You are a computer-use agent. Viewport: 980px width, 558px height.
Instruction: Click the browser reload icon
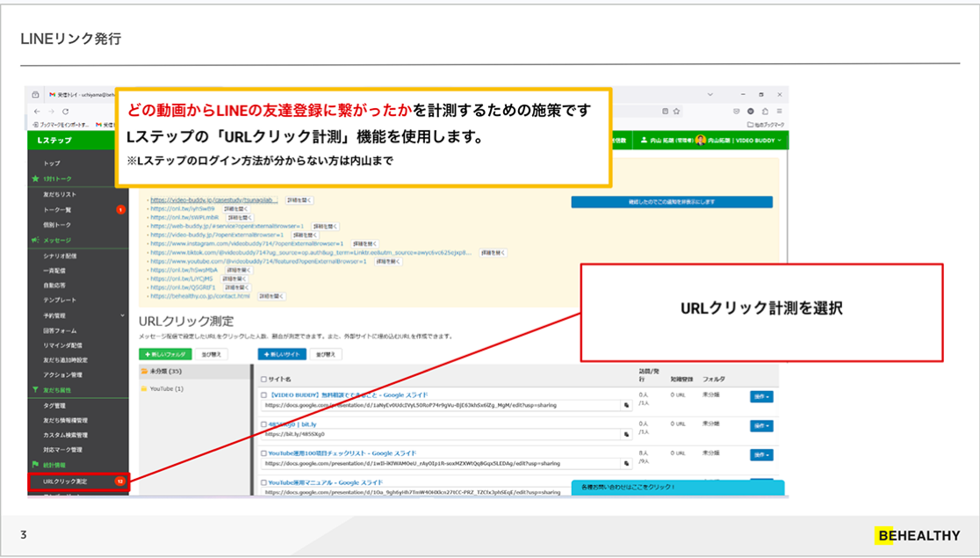pyautogui.click(x=66, y=112)
